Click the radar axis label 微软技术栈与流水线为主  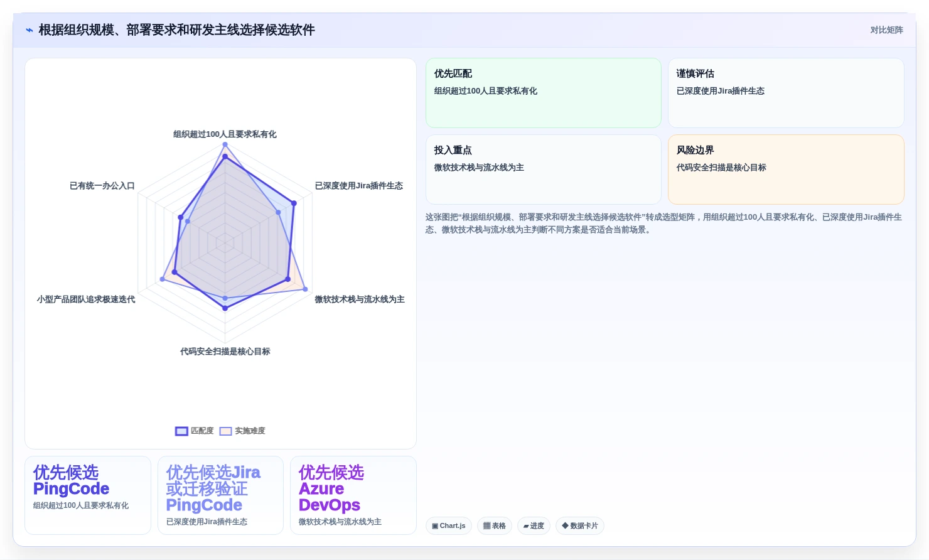pos(360,299)
